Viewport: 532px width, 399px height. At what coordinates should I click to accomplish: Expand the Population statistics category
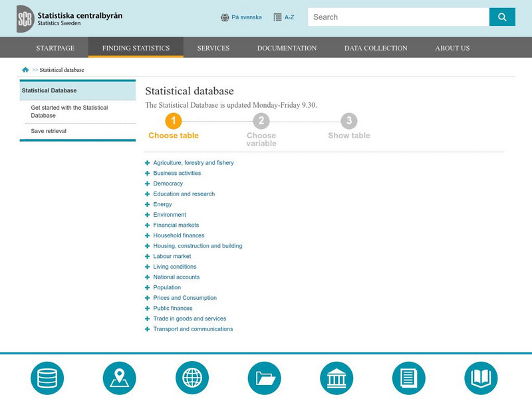coord(148,288)
